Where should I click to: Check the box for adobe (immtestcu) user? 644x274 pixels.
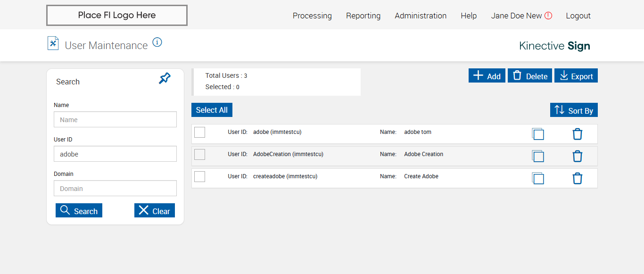coord(200,133)
